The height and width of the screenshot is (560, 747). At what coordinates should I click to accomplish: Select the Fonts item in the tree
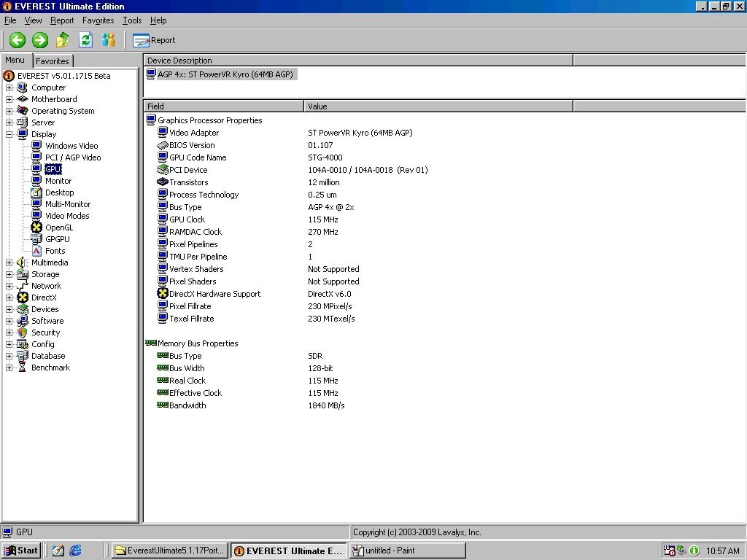(x=55, y=251)
